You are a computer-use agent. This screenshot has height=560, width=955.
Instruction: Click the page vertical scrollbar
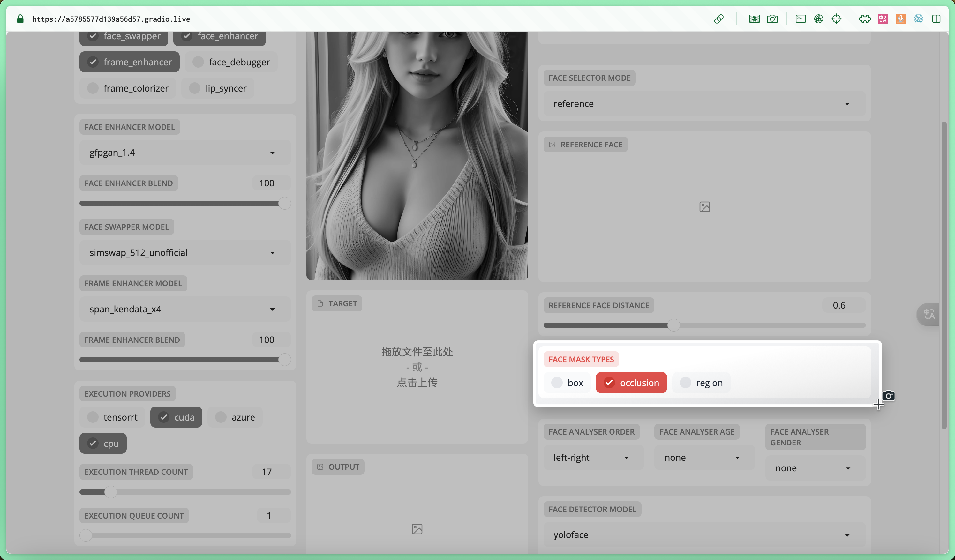[944, 275]
